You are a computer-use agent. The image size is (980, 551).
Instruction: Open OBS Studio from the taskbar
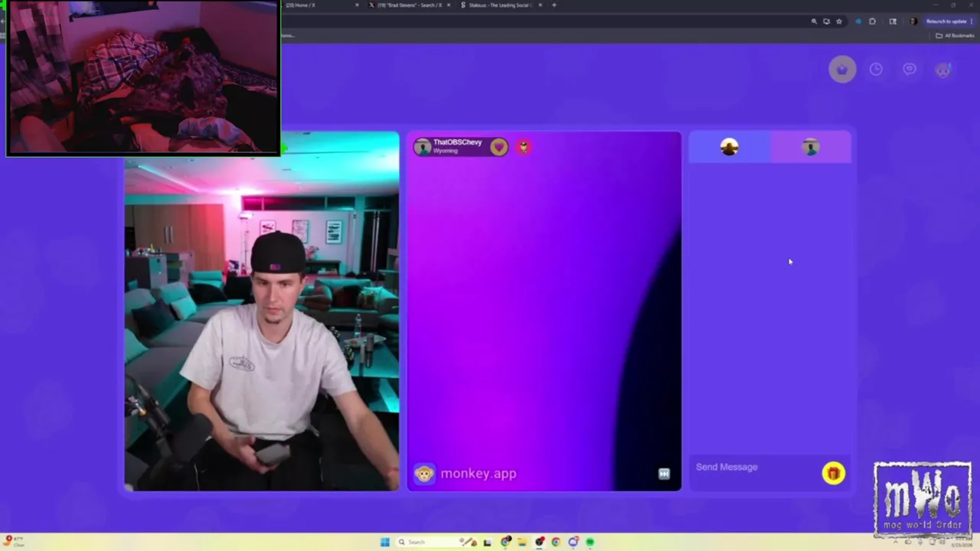(x=539, y=542)
